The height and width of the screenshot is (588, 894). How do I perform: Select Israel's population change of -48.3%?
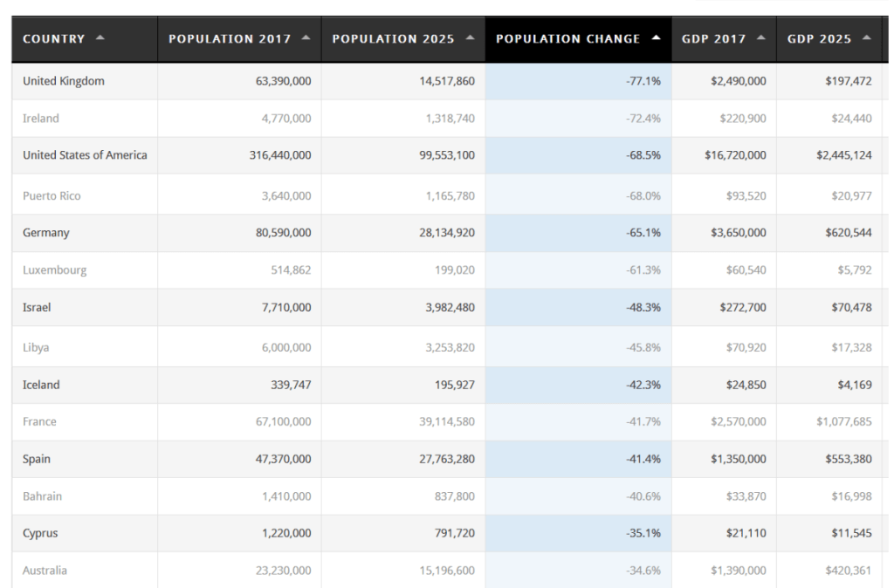(643, 308)
